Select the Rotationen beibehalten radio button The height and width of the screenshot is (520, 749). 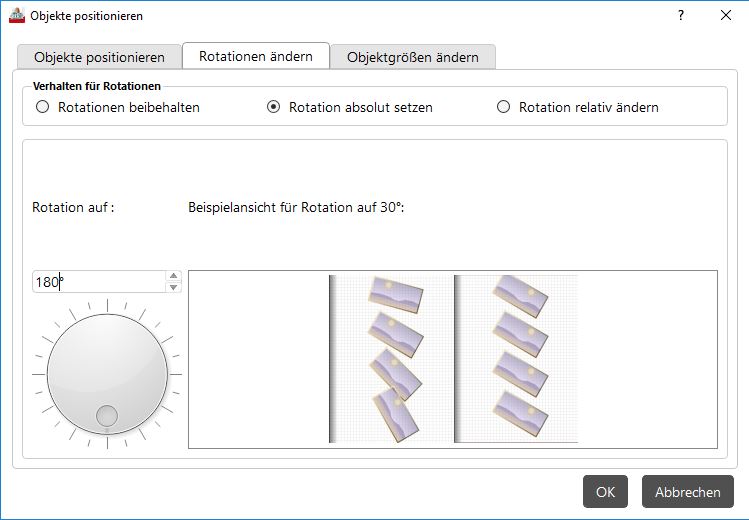point(42,107)
